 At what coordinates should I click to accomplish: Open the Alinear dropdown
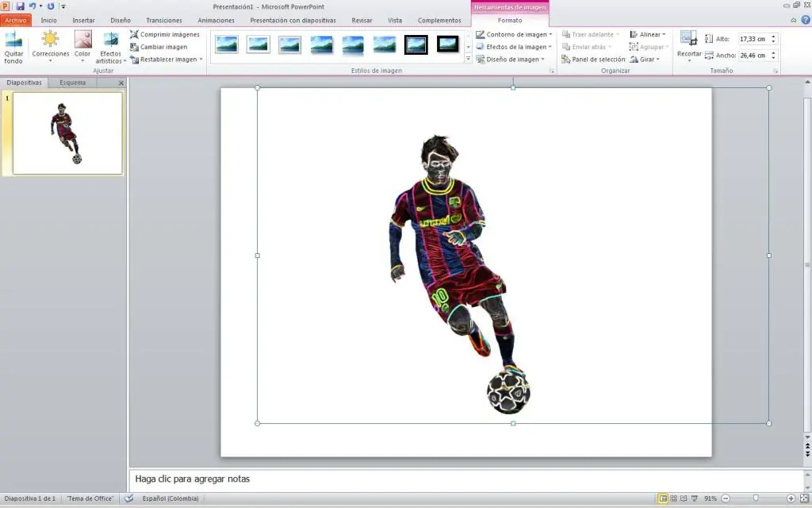pos(648,34)
